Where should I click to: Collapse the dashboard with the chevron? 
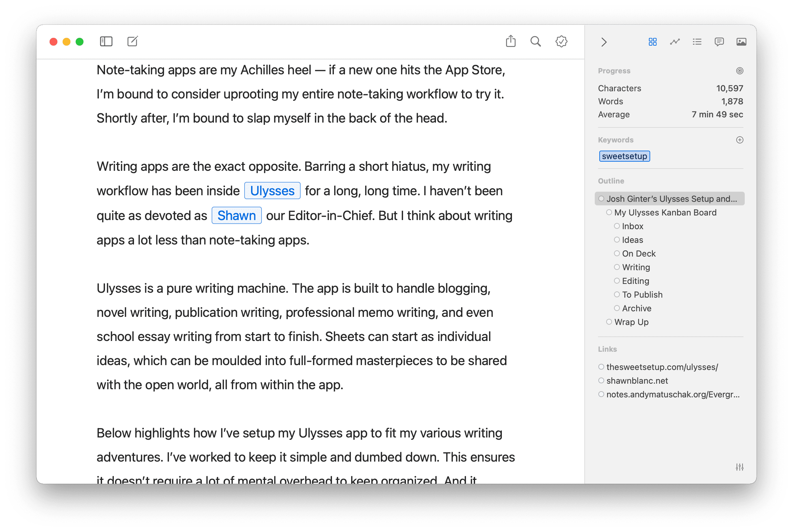(603, 42)
